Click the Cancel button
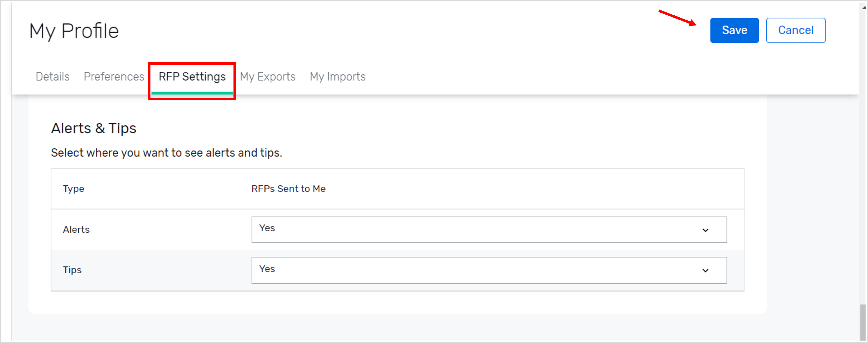The image size is (868, 343). (796, 30)
